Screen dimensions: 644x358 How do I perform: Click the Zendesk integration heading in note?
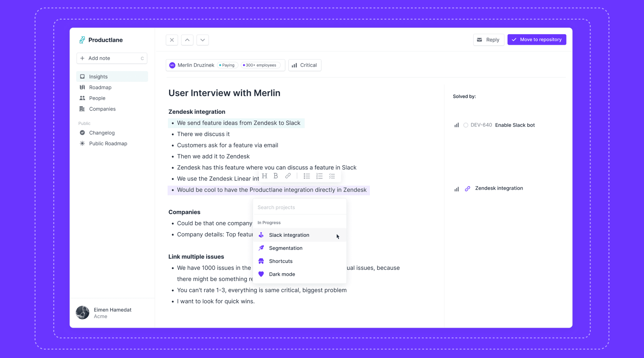tap(197, 112)
